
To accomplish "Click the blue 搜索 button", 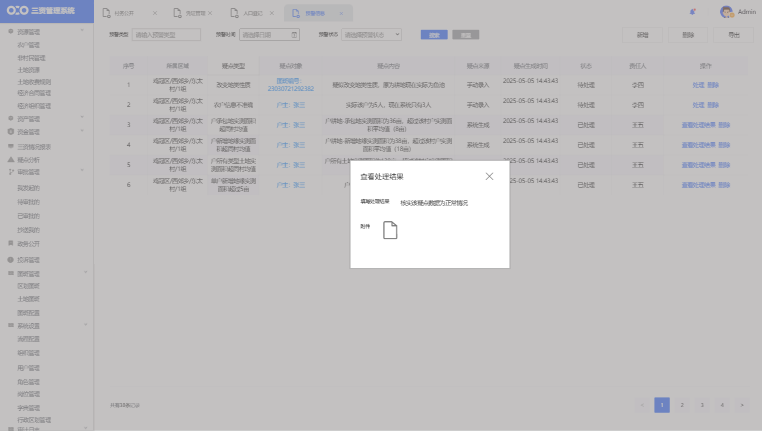I will [x=434, y=35].
